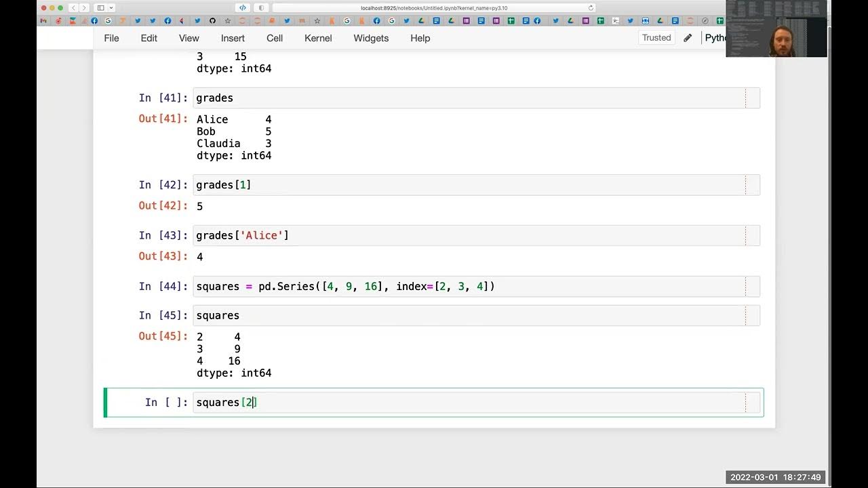
Task: Place cursor in the active squares[2 cell
Action: [476, 403]
